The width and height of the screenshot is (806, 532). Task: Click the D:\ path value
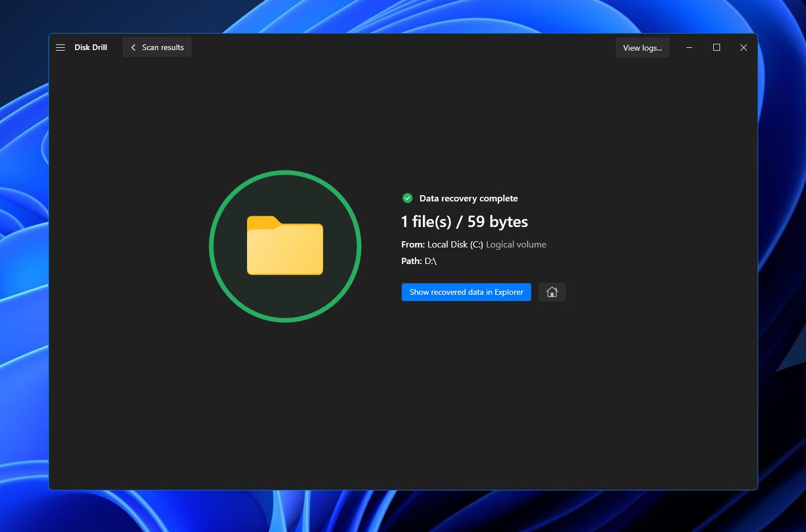pos(430,261)
